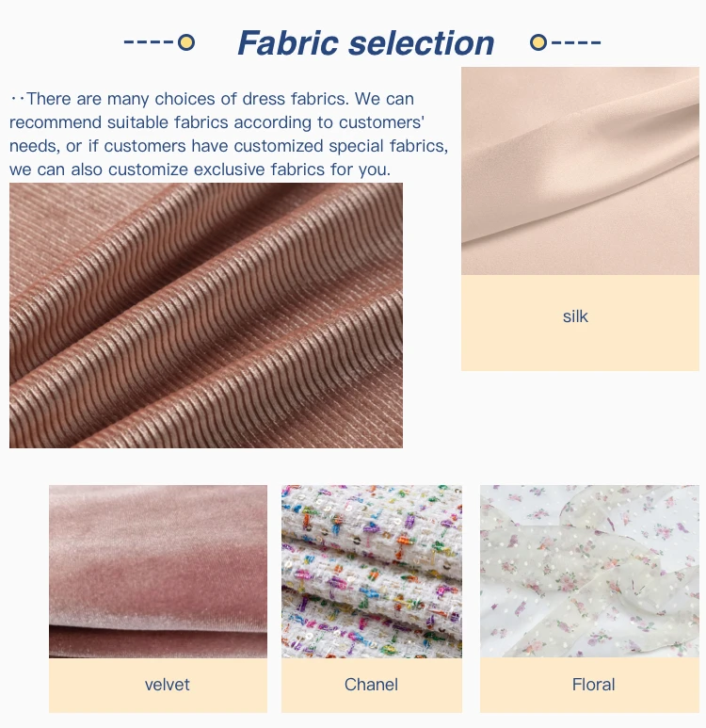
Task: Select the Floral label
Action: 593,685
